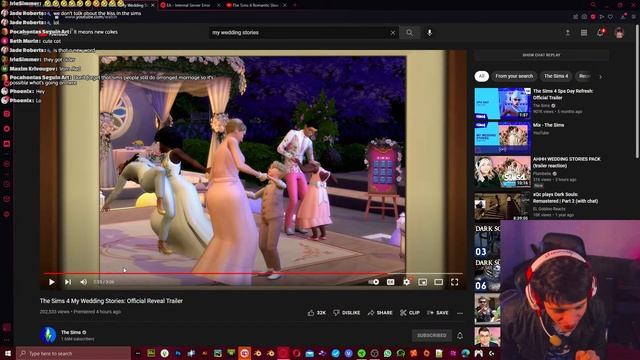Image resolution: width=640 pixels, height=360 pixels.
Task: Open account avatar menu
Action: pos(619,33)
